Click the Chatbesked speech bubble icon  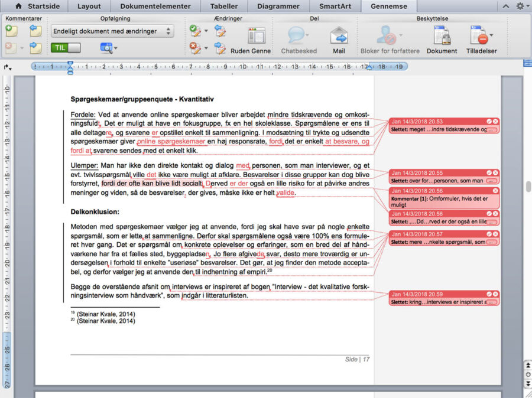[297, 35]
